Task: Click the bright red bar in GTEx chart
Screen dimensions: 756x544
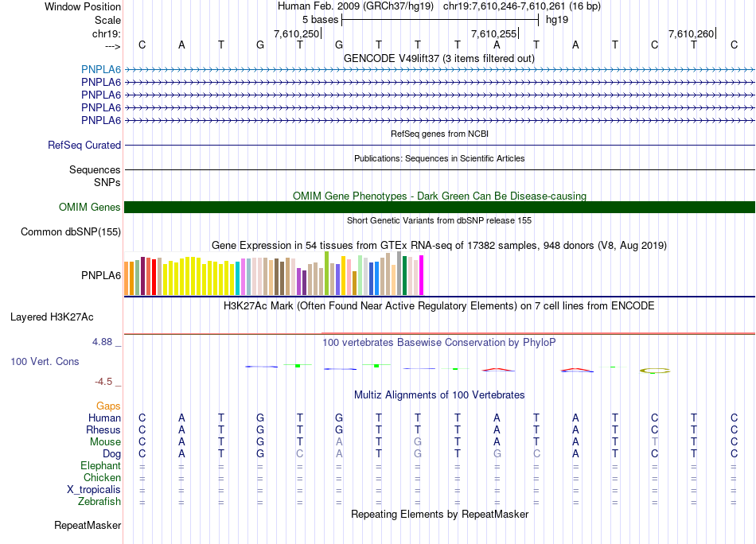Action: click(x=154, y=277)
